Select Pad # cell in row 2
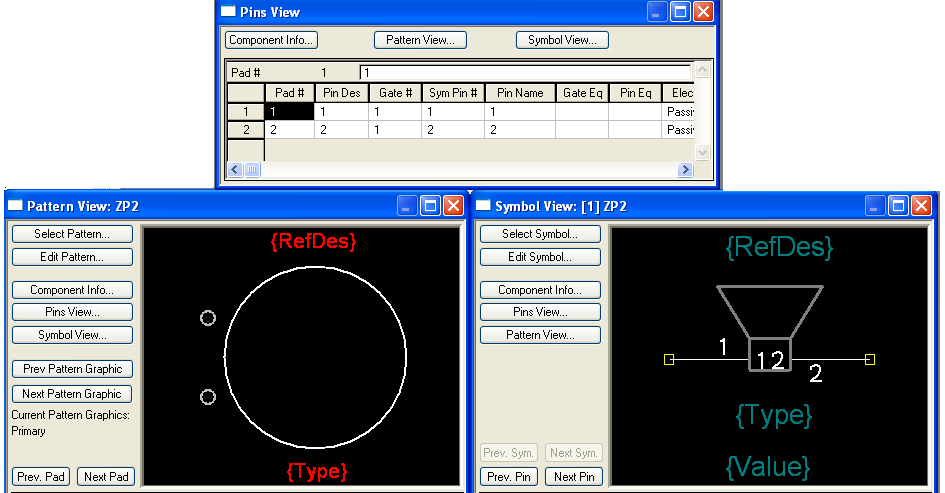Screen dimensions: 945x493 (290, 130)
